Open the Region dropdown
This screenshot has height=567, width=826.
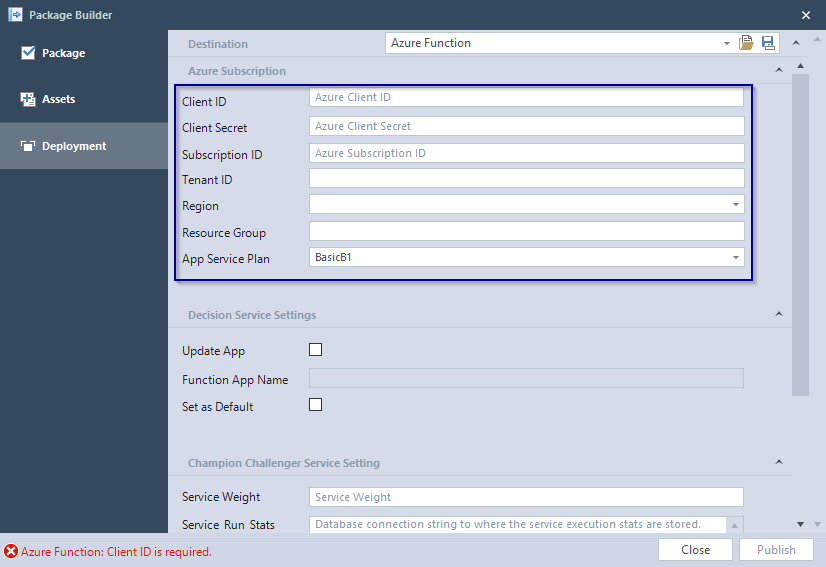point(735,204)
